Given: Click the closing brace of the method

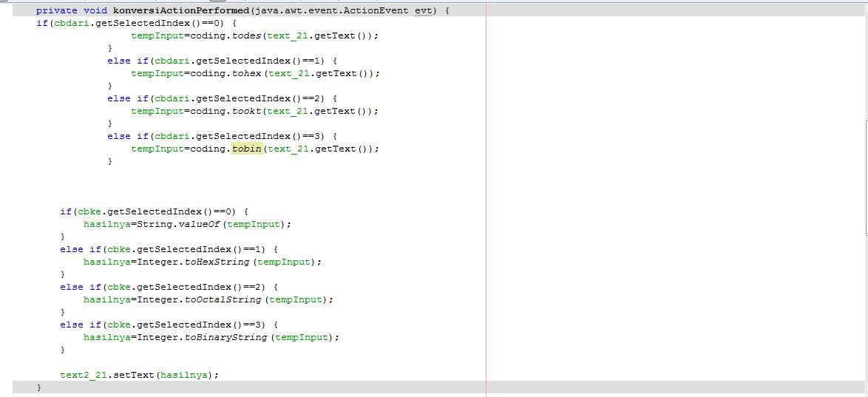Looking at the screenshot, I should click(x=38, y=387).
